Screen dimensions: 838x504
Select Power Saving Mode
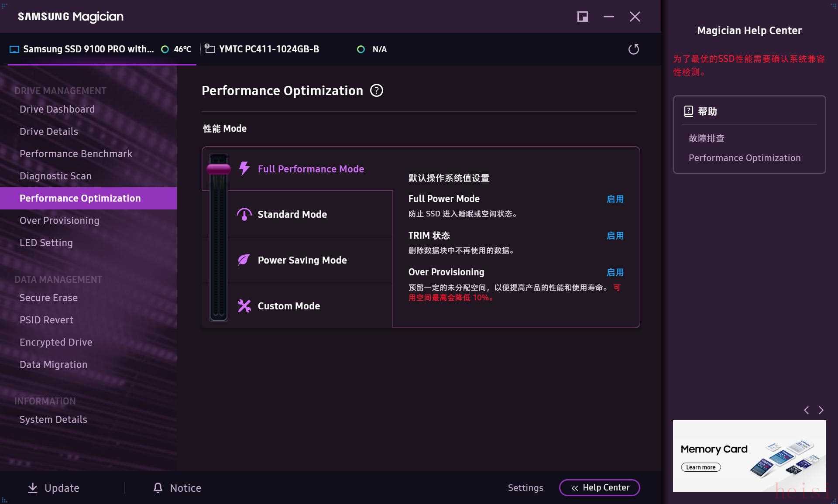(x=302, y=260)
